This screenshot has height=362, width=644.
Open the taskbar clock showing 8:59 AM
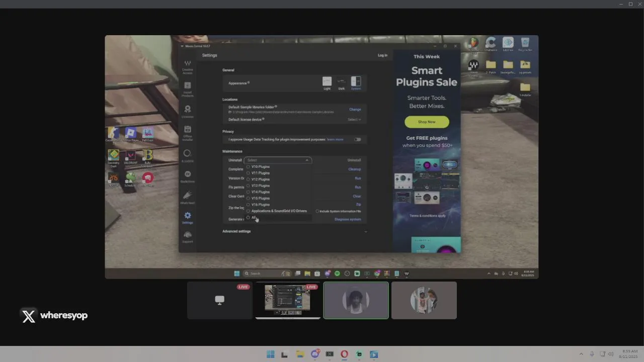[629, 353]
